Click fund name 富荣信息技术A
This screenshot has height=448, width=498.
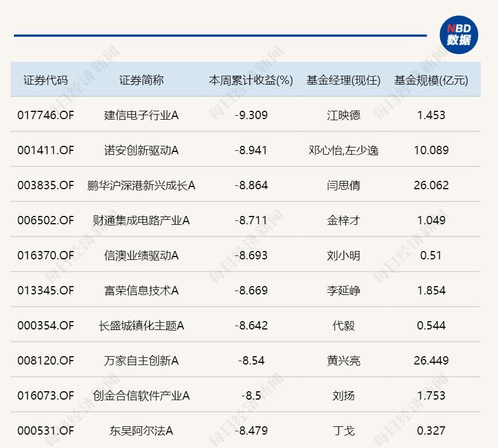[x=141, y=291]
